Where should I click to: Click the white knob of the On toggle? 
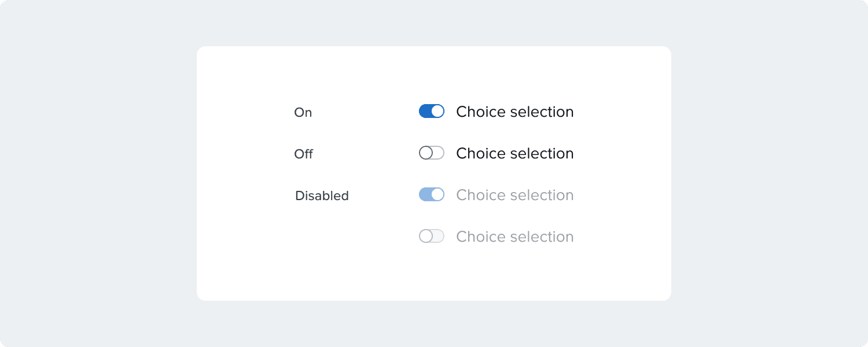tap(437, 111)
